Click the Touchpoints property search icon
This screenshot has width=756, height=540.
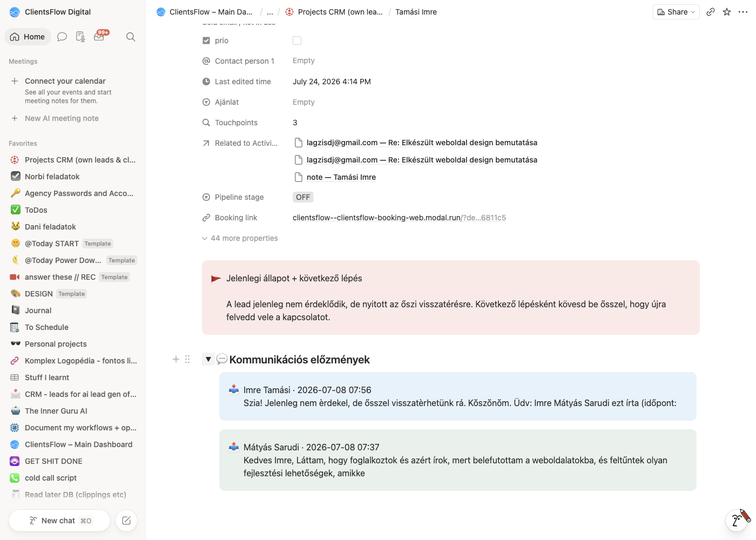pos(206,123)
